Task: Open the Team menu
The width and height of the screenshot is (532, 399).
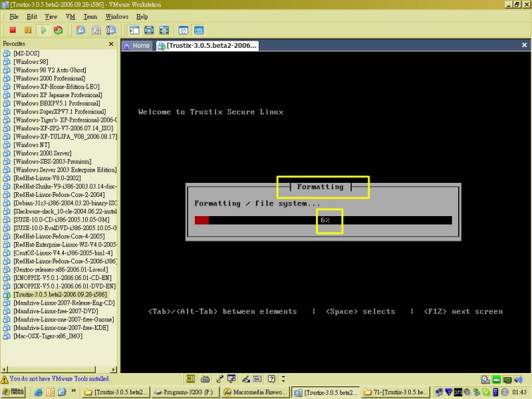Action: [90, 17]
